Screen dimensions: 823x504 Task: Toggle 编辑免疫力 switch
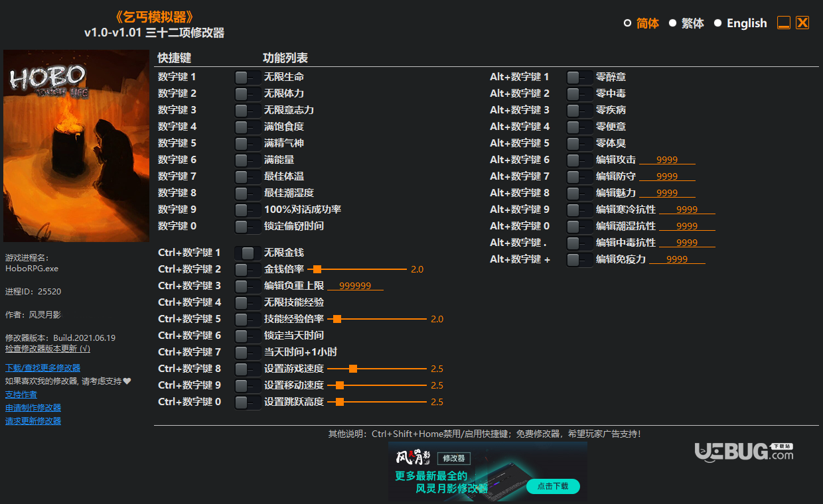coord(580,259)
